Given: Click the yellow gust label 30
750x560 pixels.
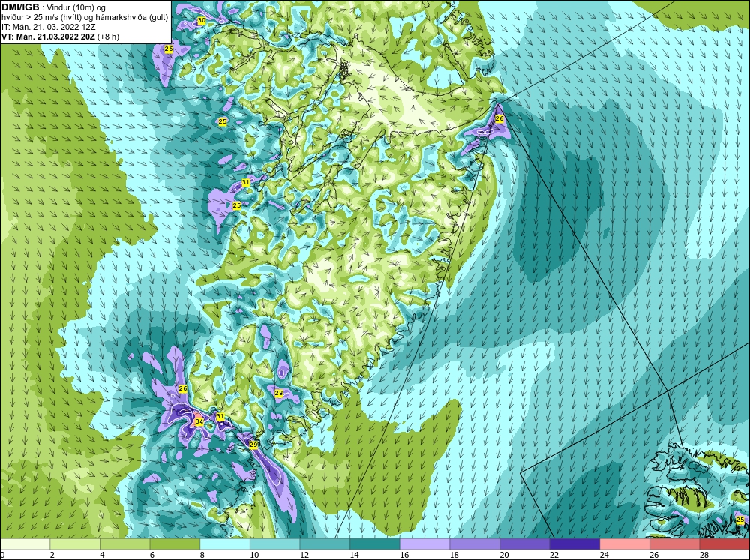Looking at the screenshot, I should (x=201, y=20).
